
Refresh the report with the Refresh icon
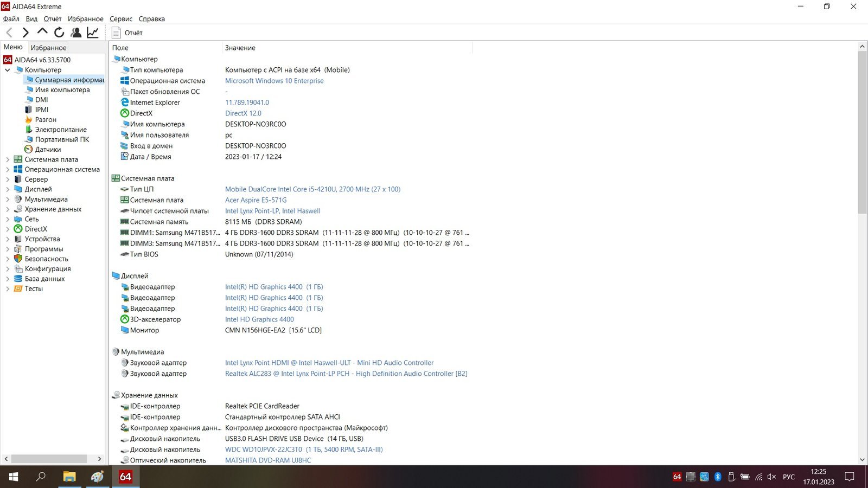(59, 33)
